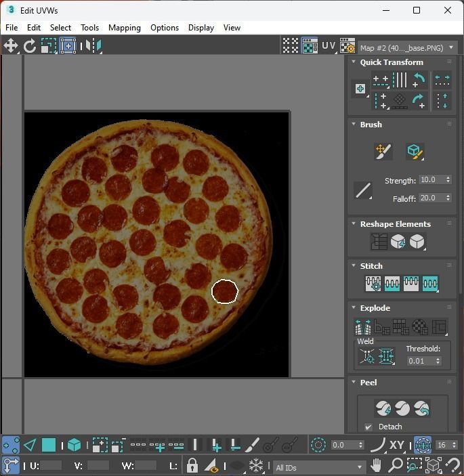This screenshot has width=464, height=476.
Task: Click Align Vertically in Place
Action: coord(381,101)
